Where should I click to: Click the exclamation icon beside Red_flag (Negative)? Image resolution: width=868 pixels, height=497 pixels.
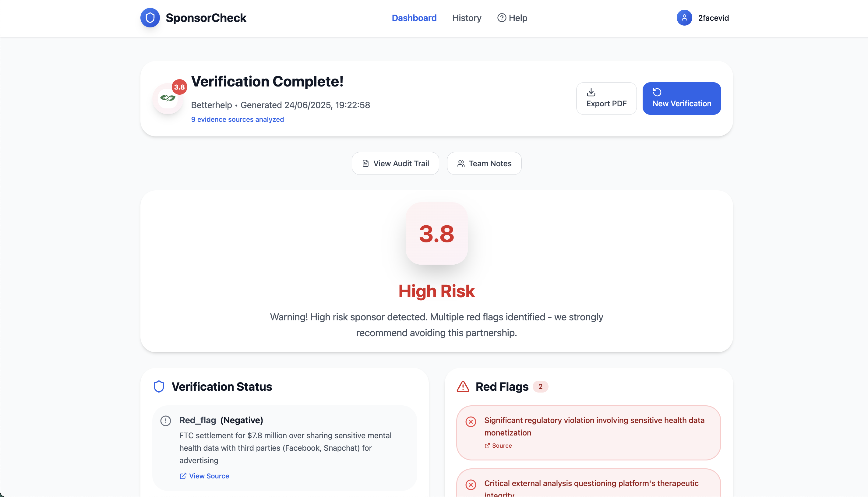pyautogui.click(x=166, y=421)
